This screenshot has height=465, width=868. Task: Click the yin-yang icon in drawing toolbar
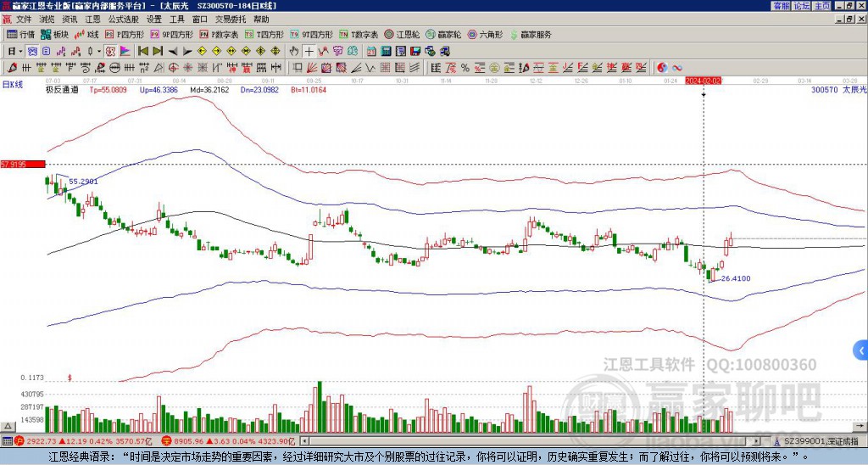point(662,68)
